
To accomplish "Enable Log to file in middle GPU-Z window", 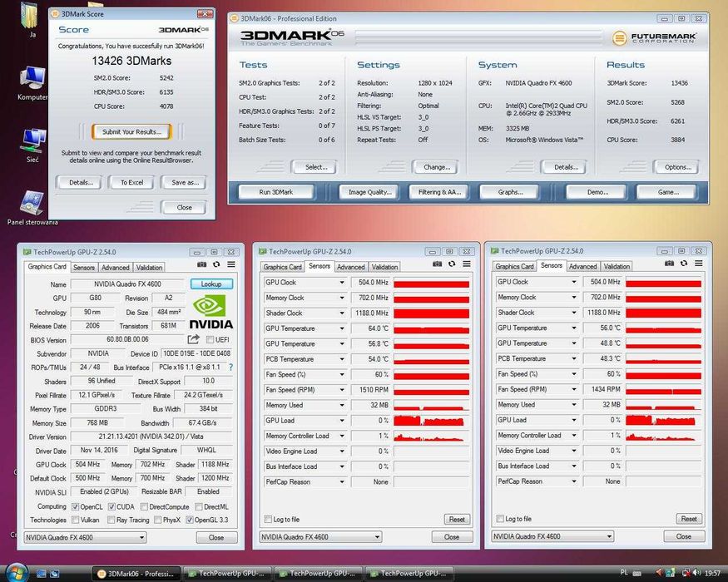I will coord(268,519).
